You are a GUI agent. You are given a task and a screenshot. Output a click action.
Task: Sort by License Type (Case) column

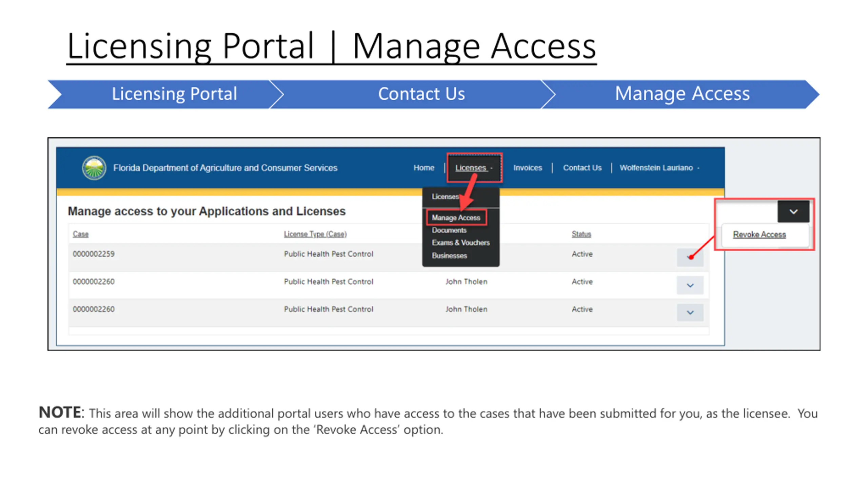[315, 234]
